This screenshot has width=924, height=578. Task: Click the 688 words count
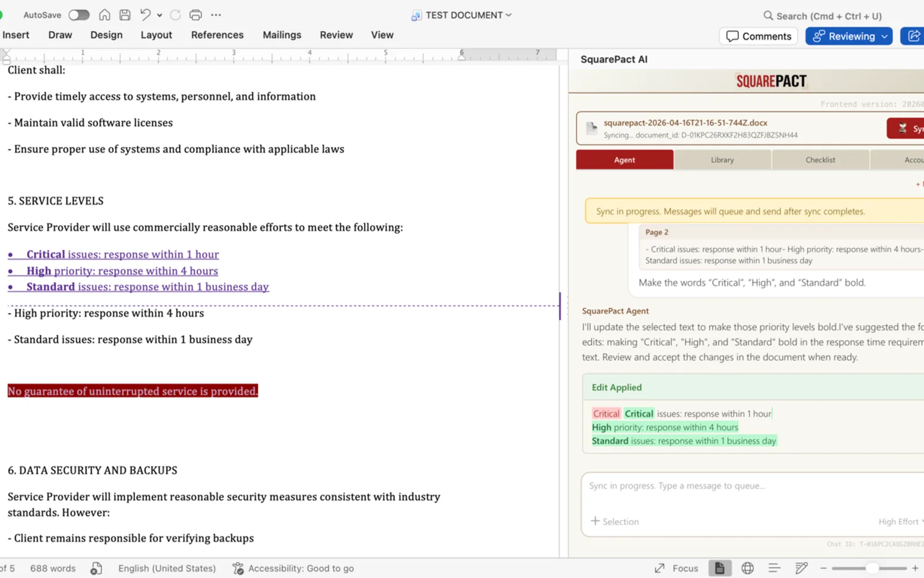[53, 569]
